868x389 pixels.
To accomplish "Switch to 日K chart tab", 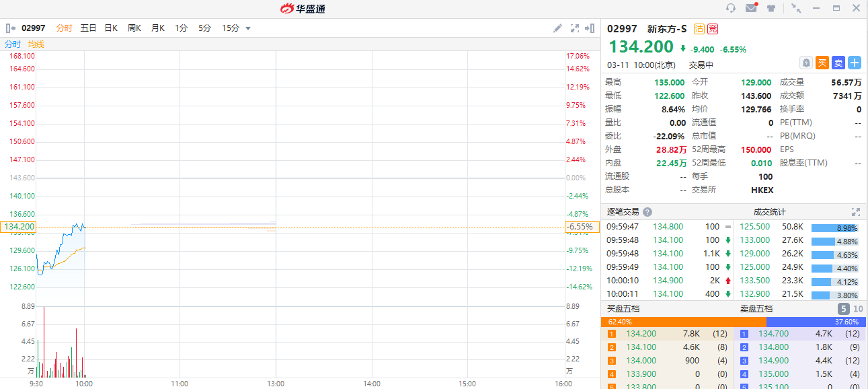I will [111, 28].
